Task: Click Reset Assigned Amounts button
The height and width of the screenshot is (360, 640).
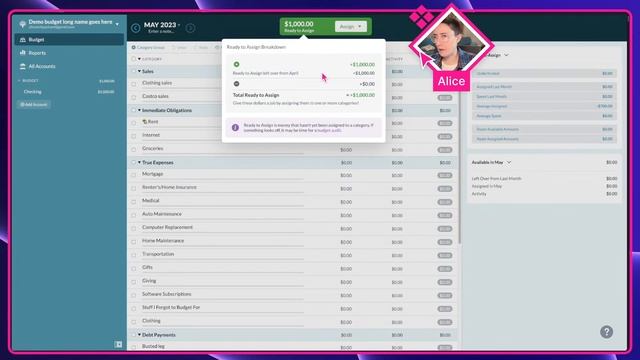Action: click(x=544, y=139)
